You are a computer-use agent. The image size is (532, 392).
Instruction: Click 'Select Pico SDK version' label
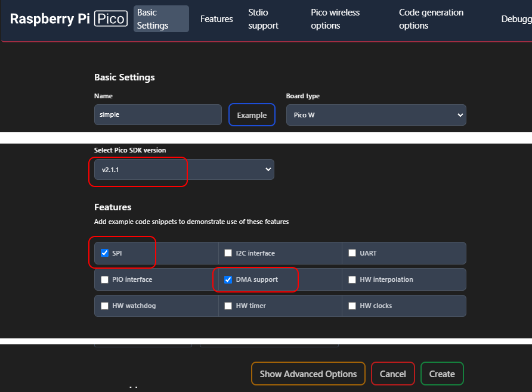click(x=130, y=150)
